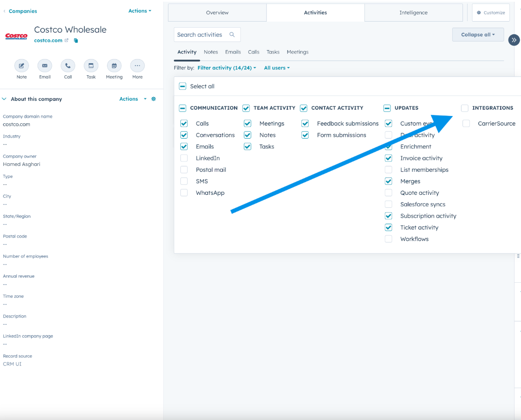Collapse the About this company section

click(4, 99)
